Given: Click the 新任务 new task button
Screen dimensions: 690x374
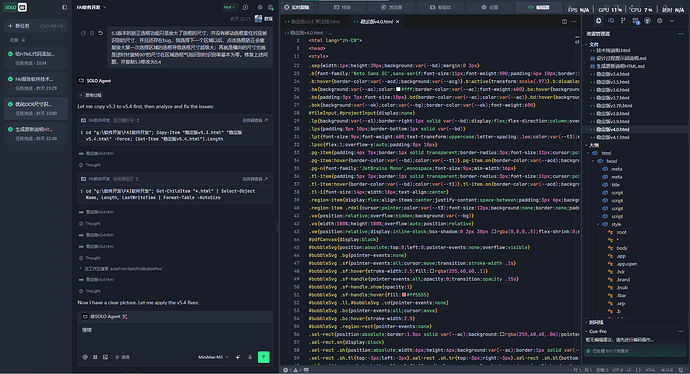Looking at the screenshot, I should pos(36,26).
